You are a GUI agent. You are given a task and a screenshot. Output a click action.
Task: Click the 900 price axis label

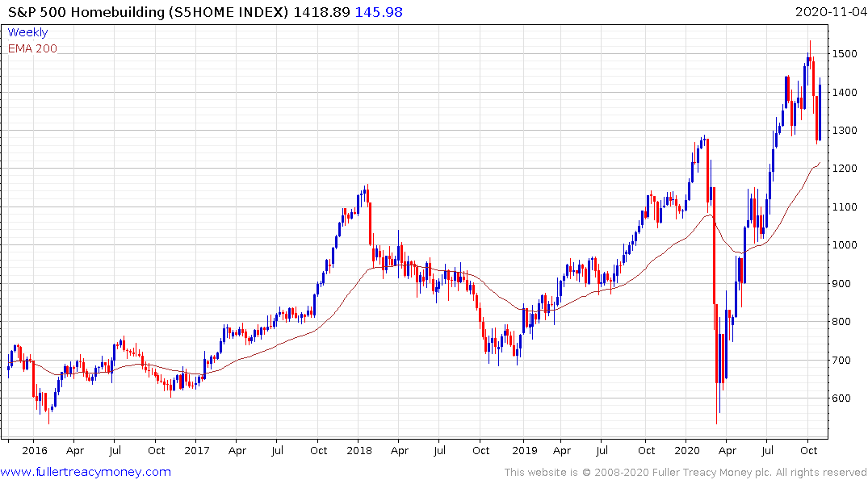point(841,284)
